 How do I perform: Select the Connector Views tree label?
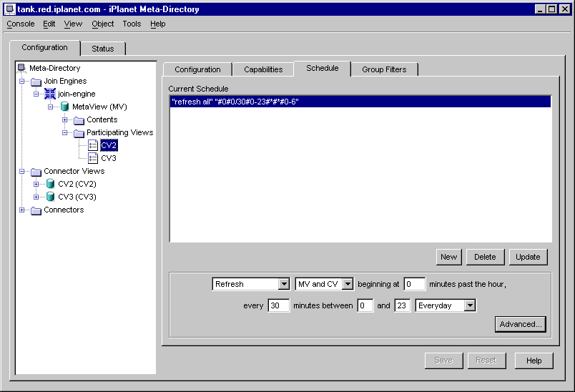(74, 171)
